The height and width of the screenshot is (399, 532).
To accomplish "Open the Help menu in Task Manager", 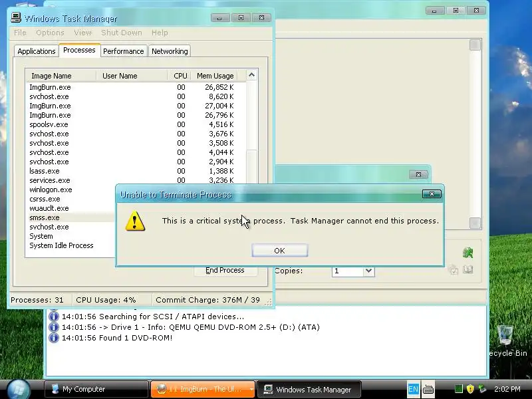I will (x=160, y=33).
